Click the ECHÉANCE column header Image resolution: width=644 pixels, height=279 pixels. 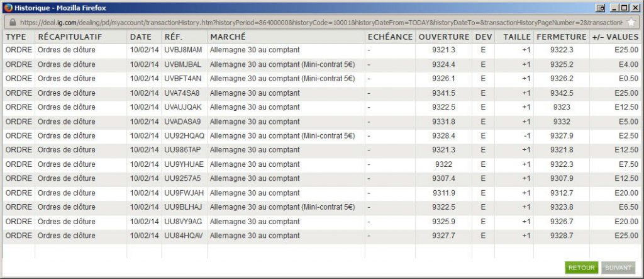tap(390, 37)
